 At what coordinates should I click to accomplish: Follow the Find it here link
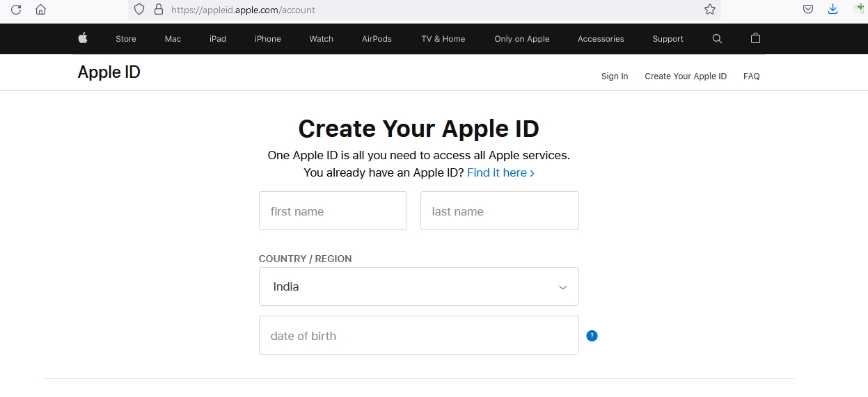500,172
